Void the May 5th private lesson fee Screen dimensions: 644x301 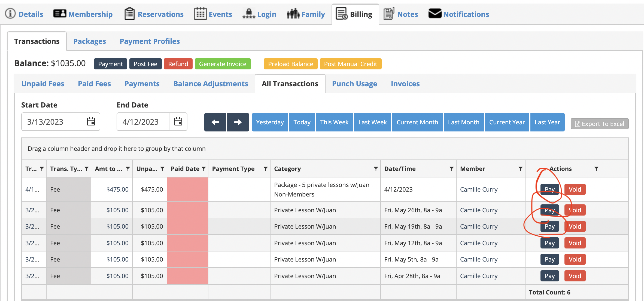point(575,259)
